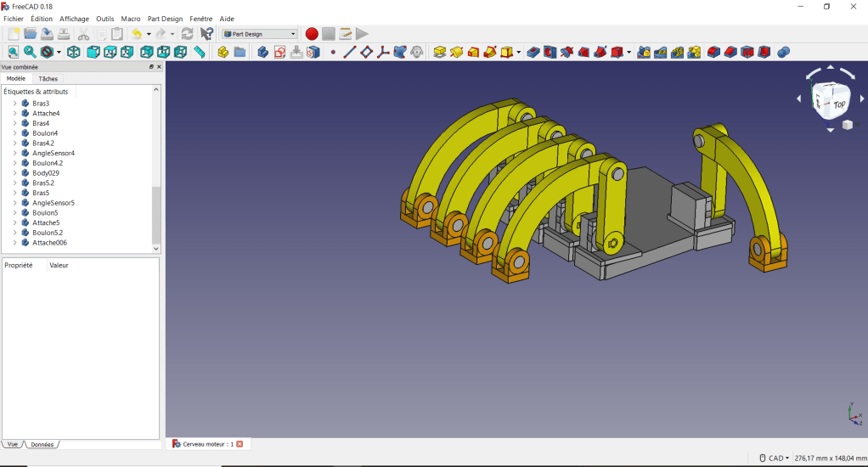Switch to the Données property tab
Viewport: 868px width, 467px height.
pyautogui.click(x=42, y=445)
